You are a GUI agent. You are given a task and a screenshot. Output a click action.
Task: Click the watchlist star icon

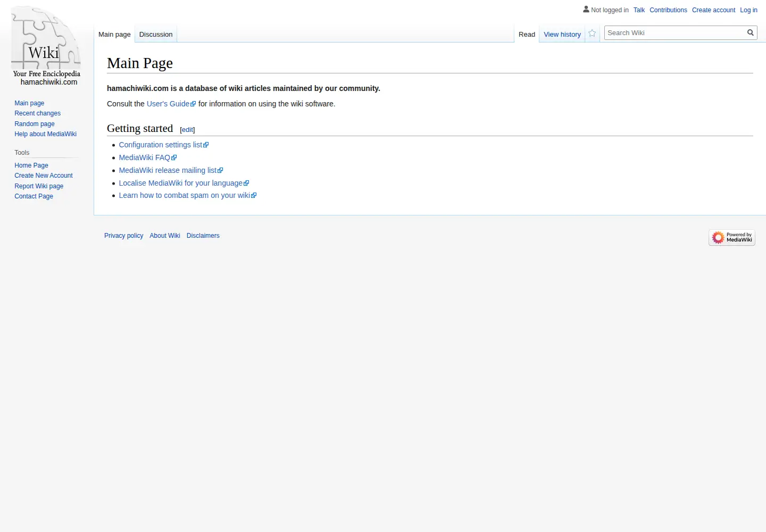[x=592, y=34]
